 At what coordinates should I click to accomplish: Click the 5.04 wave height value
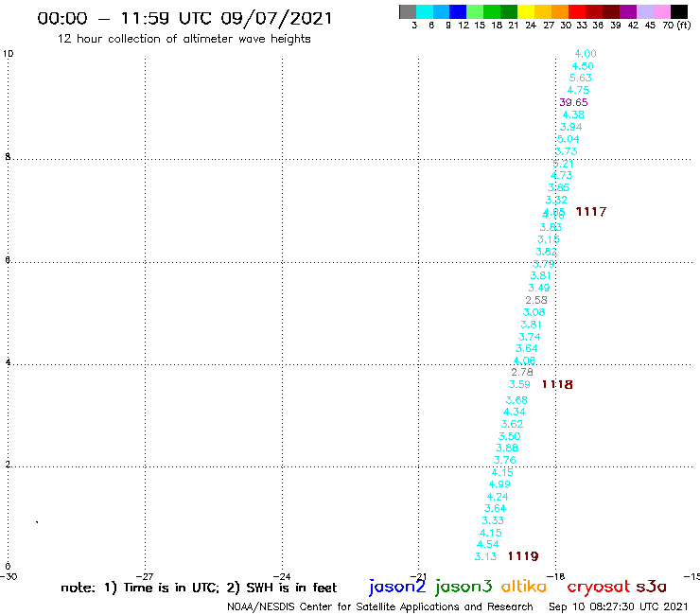pyautogui.click(x=568, y=139)
